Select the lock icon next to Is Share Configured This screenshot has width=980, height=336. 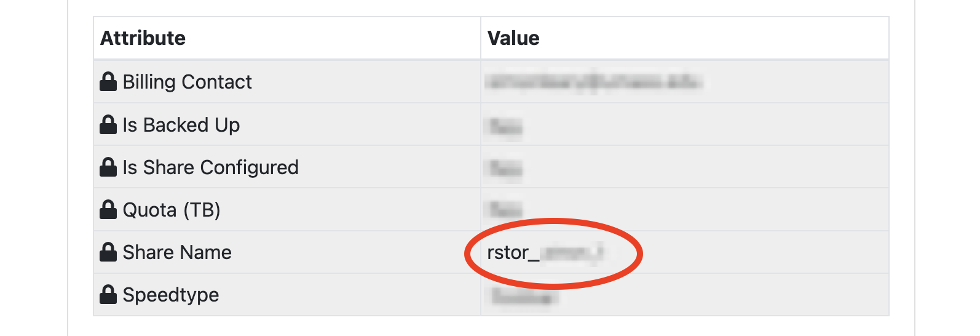coord(108,167)
